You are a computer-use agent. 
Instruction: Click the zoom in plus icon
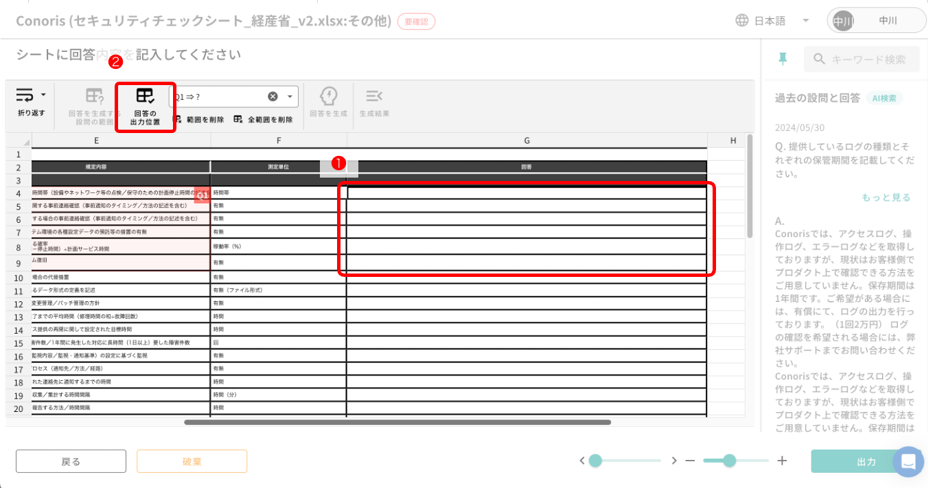pos(782,461)
